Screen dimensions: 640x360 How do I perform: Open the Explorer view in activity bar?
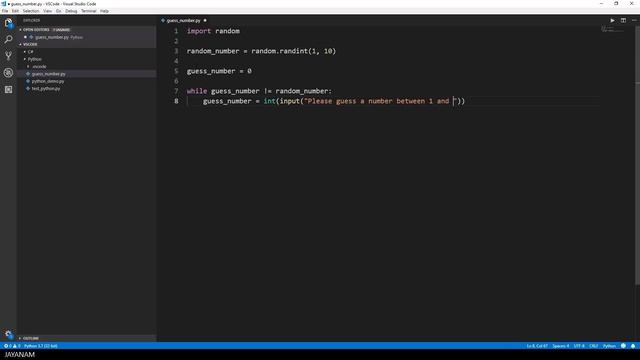coord(8,23)
